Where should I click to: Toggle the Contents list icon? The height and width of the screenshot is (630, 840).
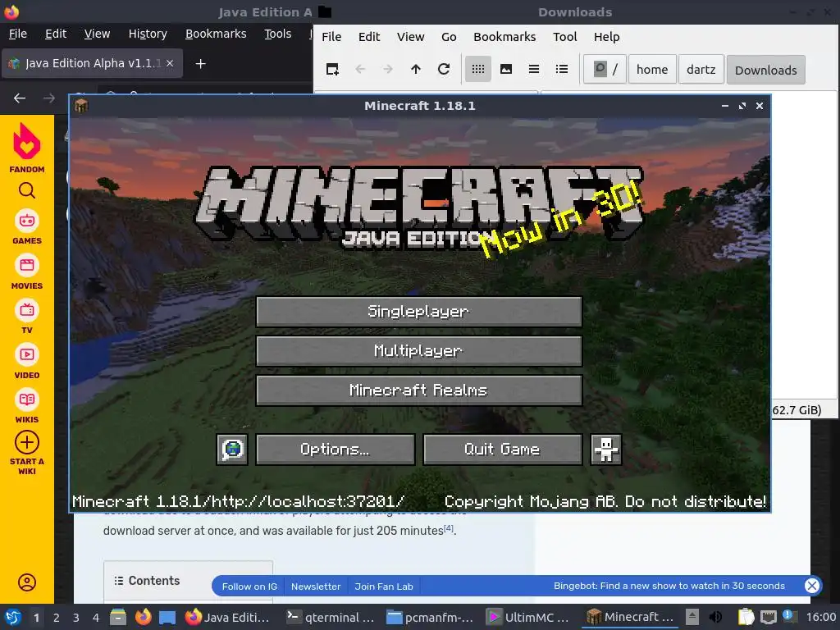tap(118, 581)
